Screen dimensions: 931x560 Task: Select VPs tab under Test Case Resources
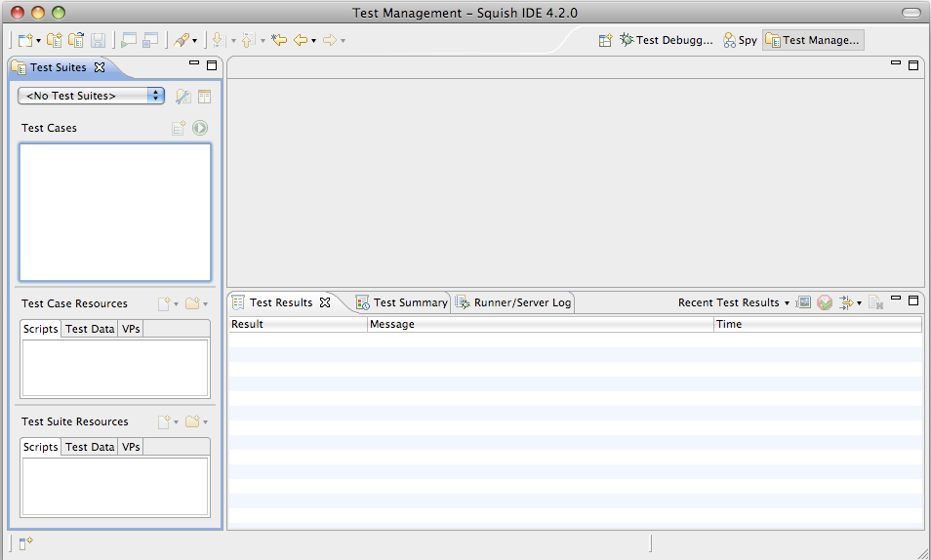coord(131,329)
